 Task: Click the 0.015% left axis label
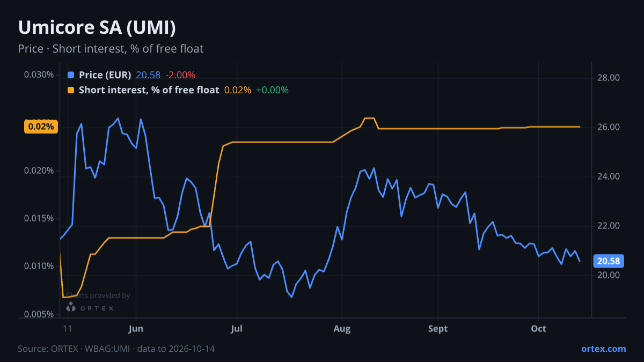(x=39, y=218)
